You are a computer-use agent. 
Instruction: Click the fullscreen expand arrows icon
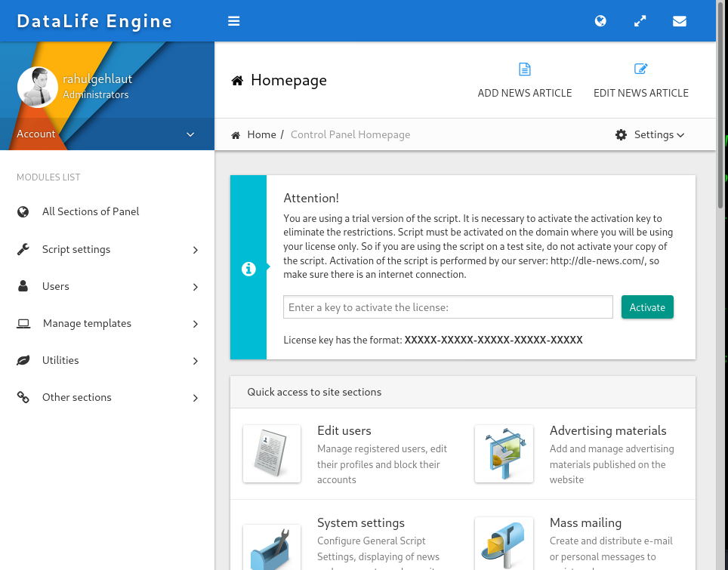click(x=640, y=21)
